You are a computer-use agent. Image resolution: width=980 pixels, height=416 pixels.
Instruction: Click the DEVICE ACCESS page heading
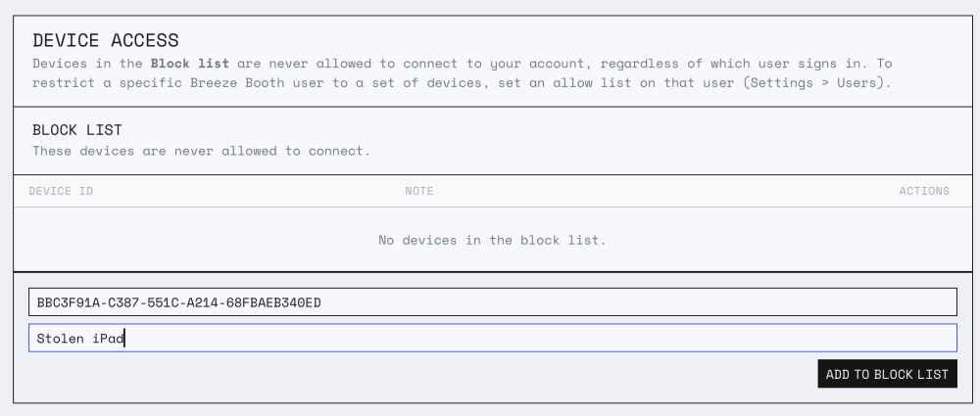106,40
